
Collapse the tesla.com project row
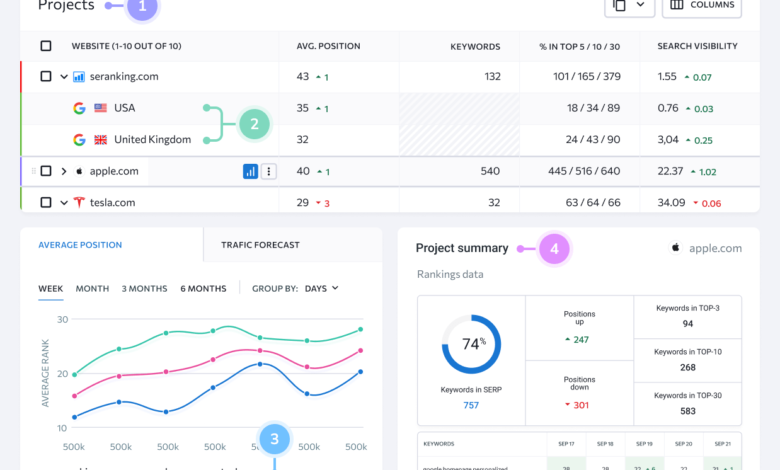pyautogui.click(x=64, y=202)
